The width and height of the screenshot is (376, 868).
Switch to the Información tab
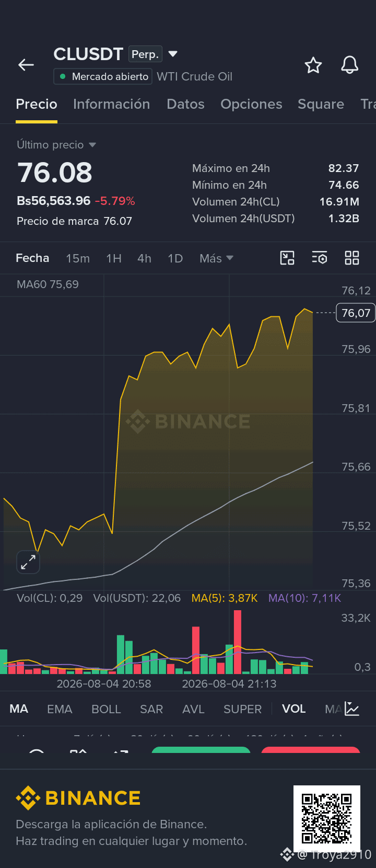pos(112,104)
